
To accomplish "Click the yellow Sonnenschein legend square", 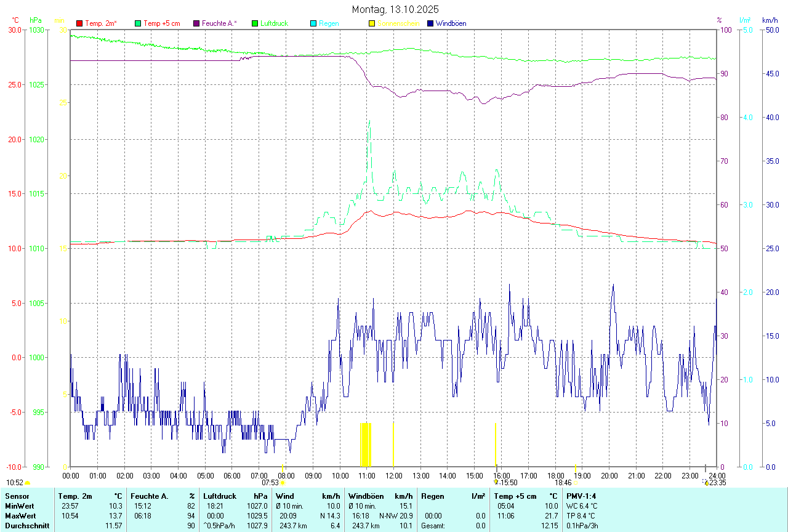I will [372, 23].
